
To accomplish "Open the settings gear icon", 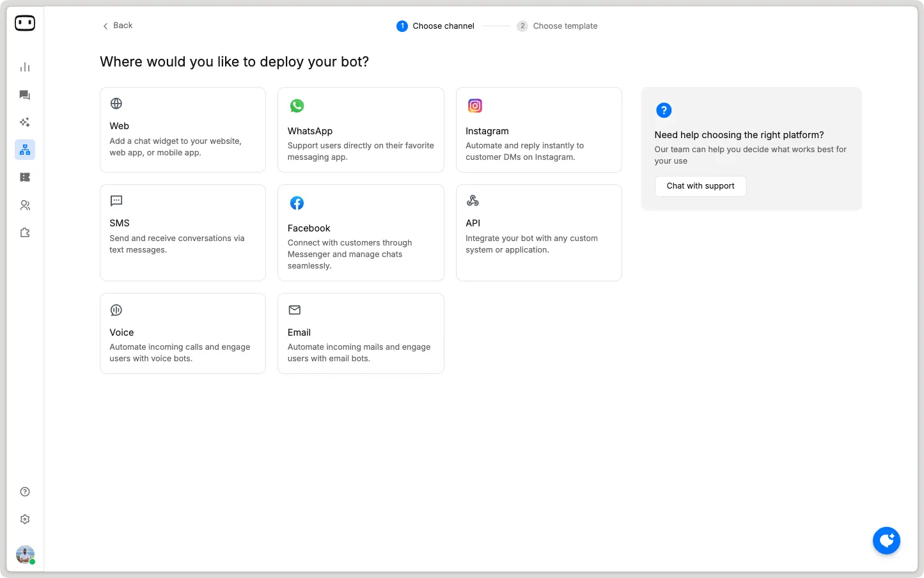I will [25, 519].
